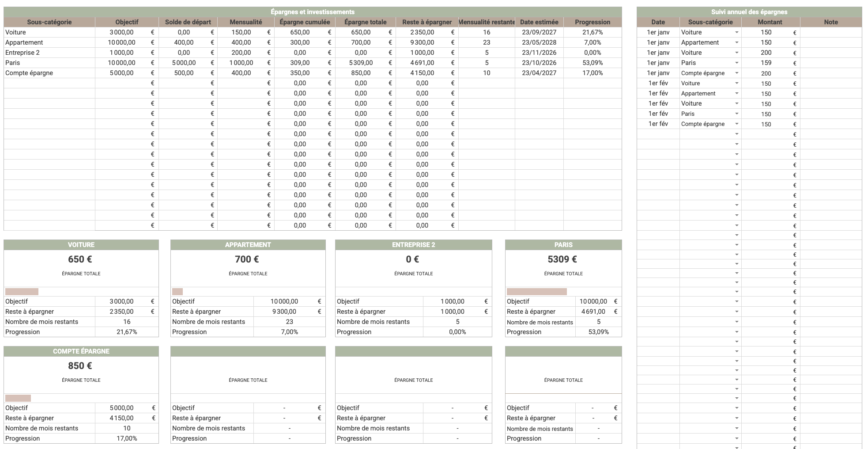Select the APPARTEMENT card title
The image size is (868, 449).
[248, 245]
